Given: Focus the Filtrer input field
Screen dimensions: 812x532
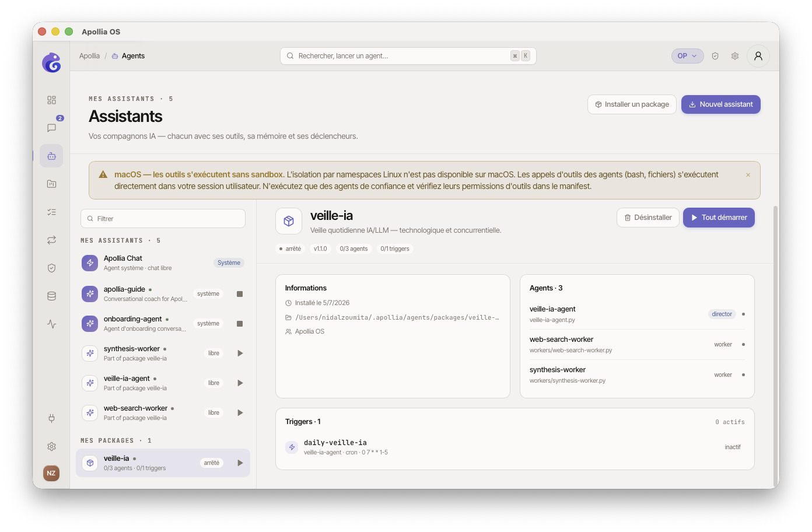Looking at the screenshot, I should 163,219.
